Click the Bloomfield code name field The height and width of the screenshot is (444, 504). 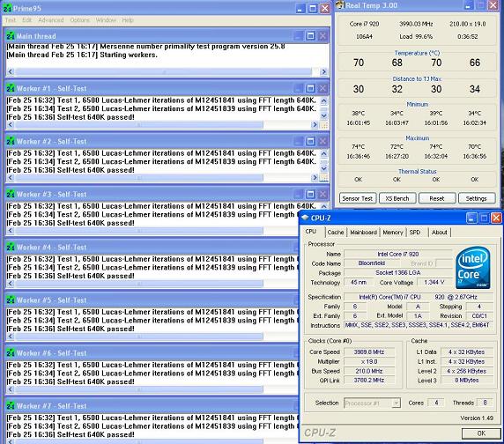pyautogui.click(x=372, y=263)
